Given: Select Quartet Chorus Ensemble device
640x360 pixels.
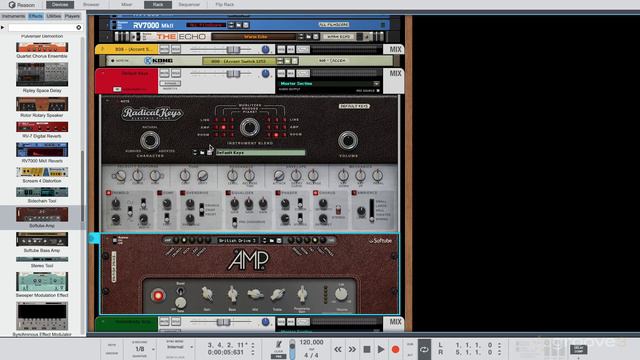Looking at the screenshot, I should pyautogui.click(x=42, y=50).
